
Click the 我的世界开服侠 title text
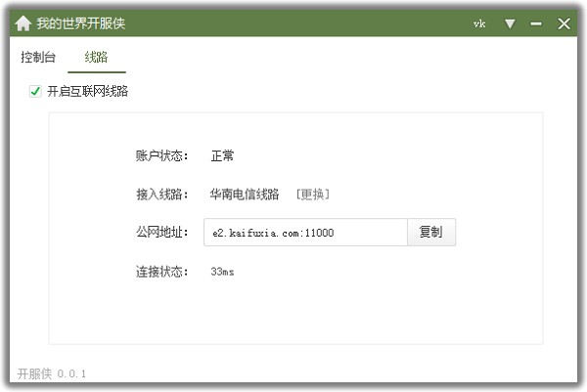tap(81, 23)
